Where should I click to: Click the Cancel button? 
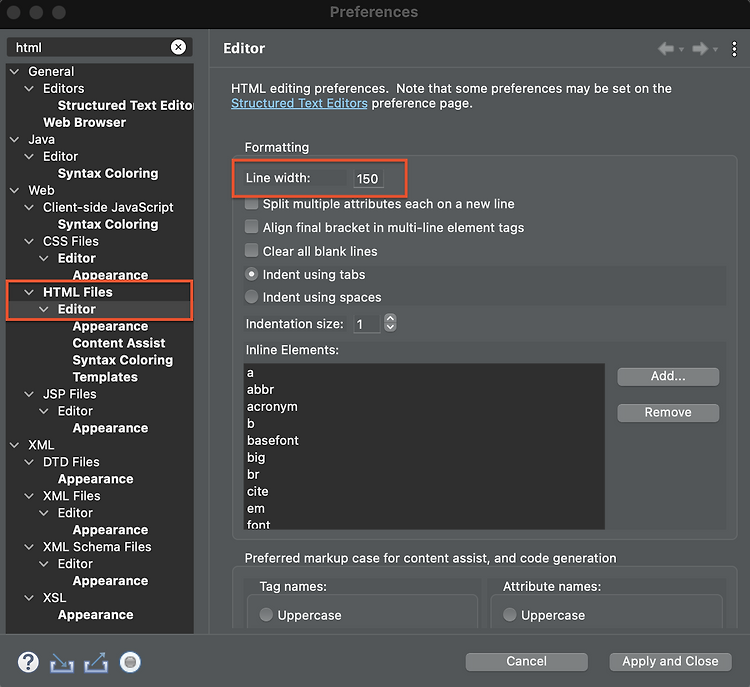tap(526, 662)
